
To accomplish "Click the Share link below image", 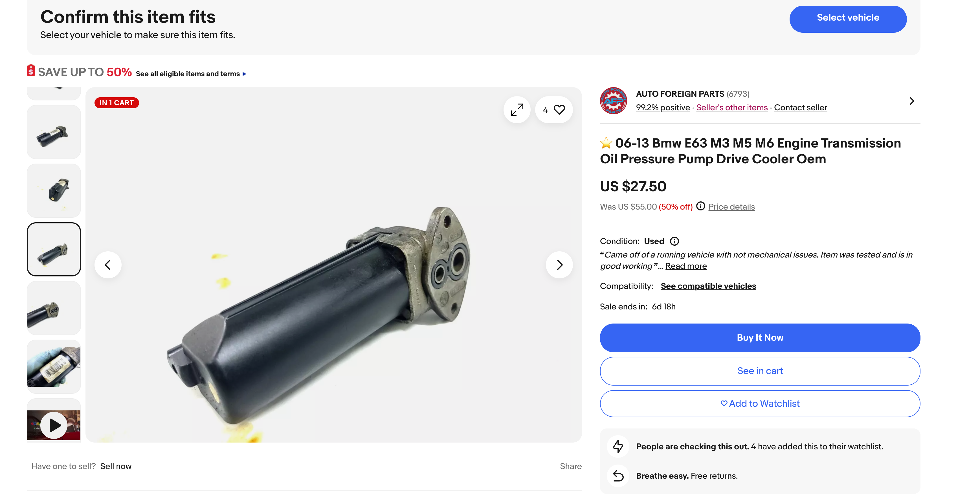I will click(x=570, y=466).
